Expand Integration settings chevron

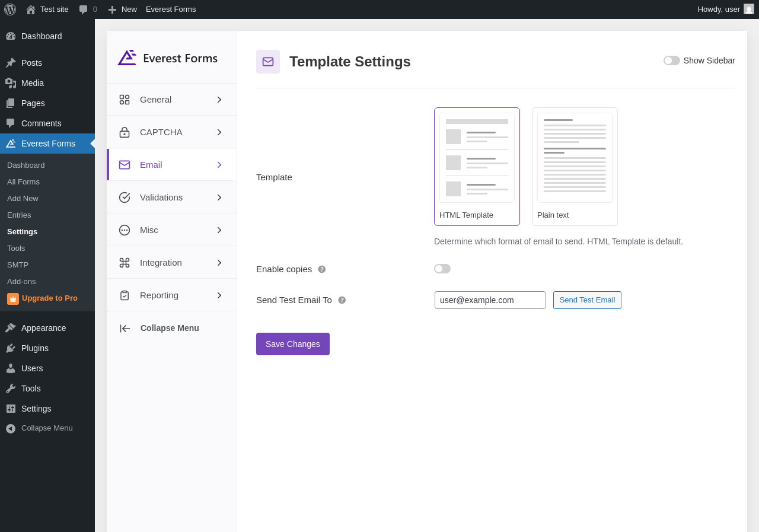pos(219,263)
